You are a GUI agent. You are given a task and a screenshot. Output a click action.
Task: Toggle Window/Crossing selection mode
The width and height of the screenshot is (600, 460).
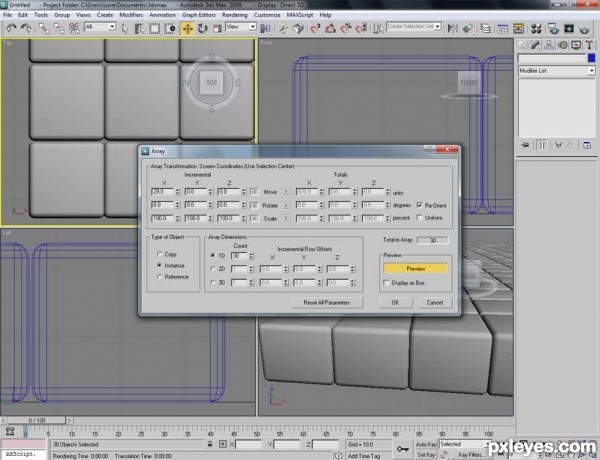click(170, 28)
